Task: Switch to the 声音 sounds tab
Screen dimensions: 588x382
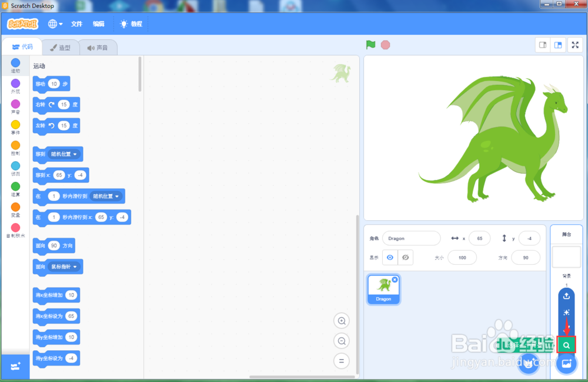Action: click(x=98, y=48)
